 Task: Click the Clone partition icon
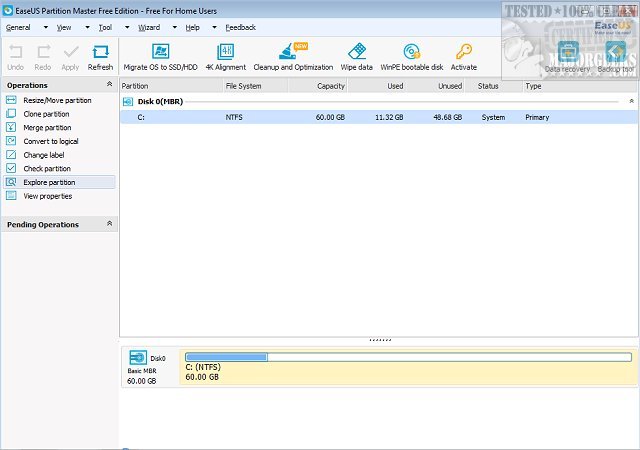(x=11, y=114)
